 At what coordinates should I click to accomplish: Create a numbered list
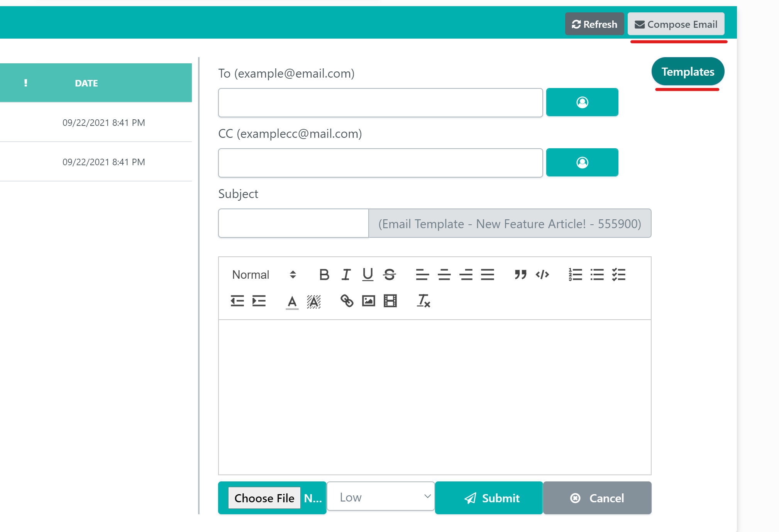tap(575, 274)
